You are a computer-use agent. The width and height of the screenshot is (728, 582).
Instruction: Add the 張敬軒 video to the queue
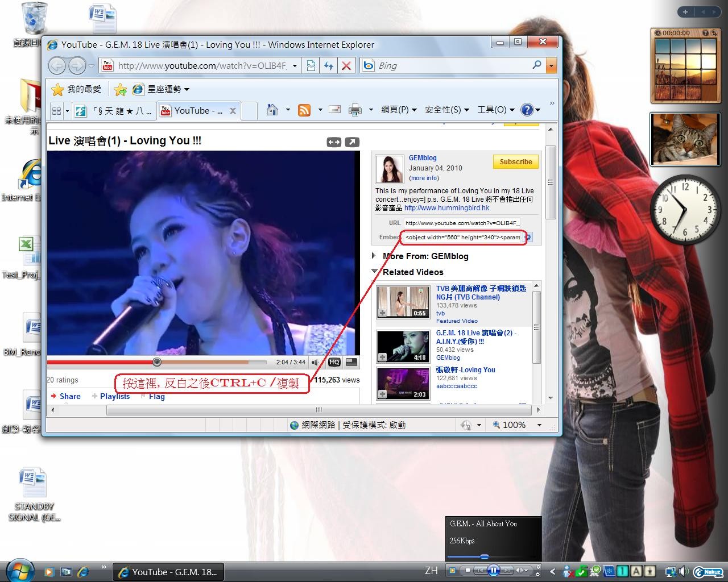tap(383, 394)
